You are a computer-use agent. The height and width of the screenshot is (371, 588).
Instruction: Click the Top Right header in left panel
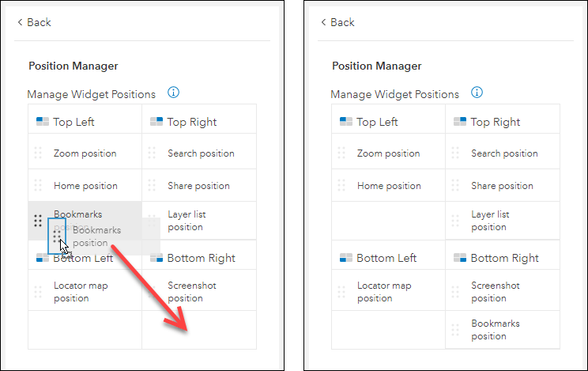click(191, 122)
